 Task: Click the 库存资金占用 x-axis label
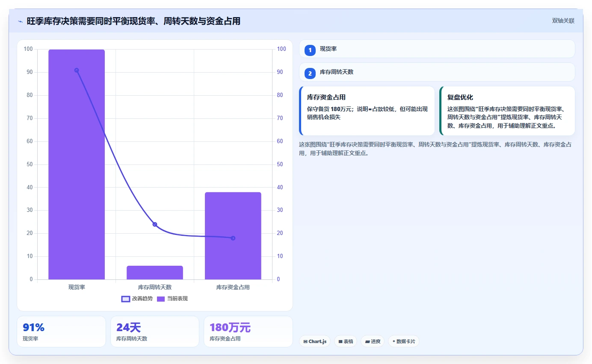pyautogui.click(x=233, y=287)
